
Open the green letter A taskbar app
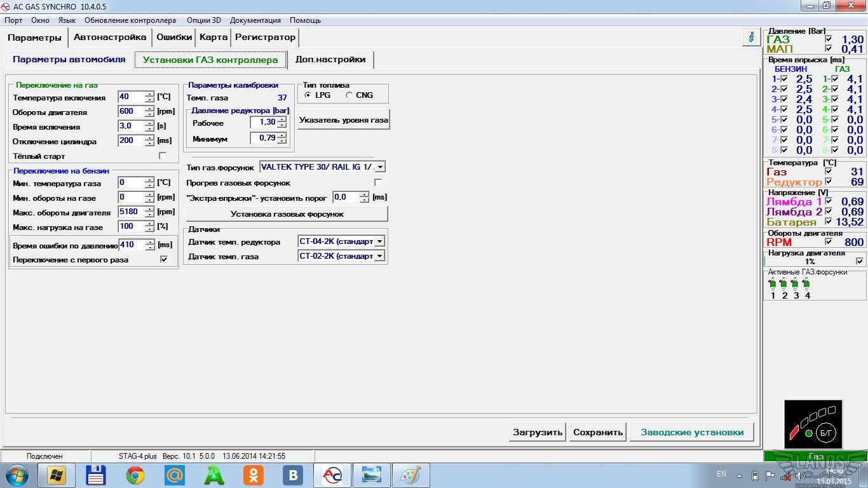tap(214, 475)
